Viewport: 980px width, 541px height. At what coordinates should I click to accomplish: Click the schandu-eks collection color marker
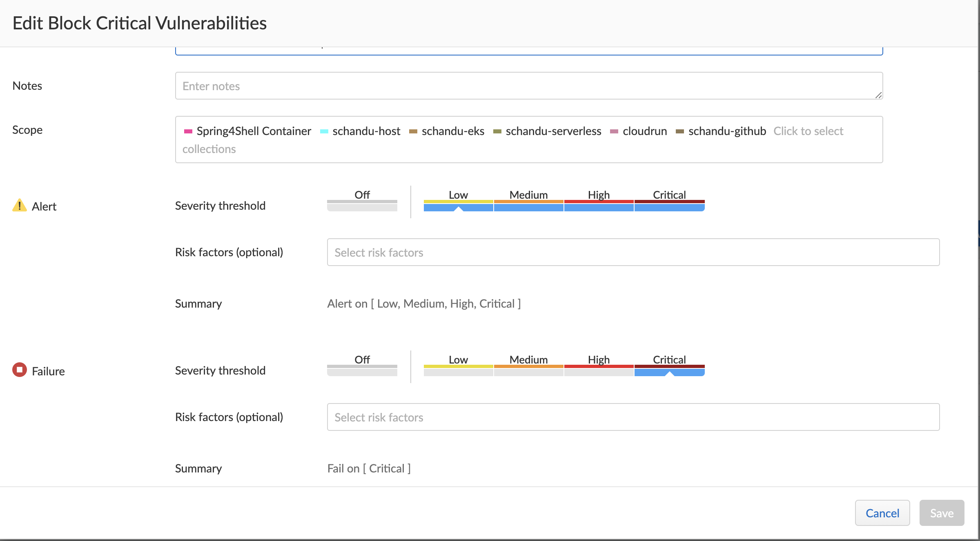(413, 131)
